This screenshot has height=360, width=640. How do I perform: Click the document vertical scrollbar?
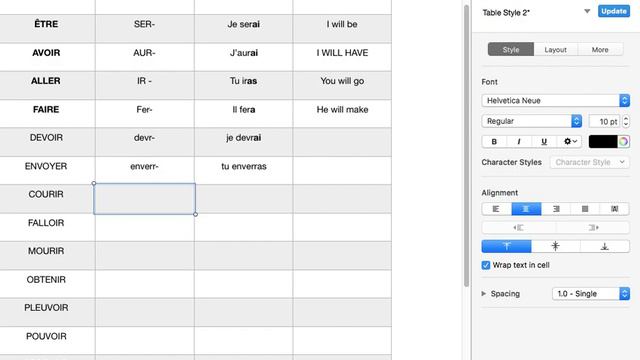pyautogui.click(x=467, y=146)
